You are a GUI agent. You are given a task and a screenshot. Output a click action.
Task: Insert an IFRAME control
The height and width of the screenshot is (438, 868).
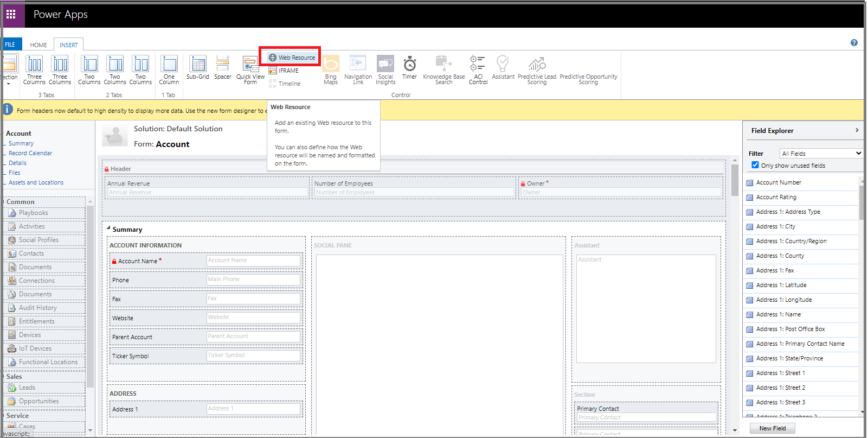284,71
